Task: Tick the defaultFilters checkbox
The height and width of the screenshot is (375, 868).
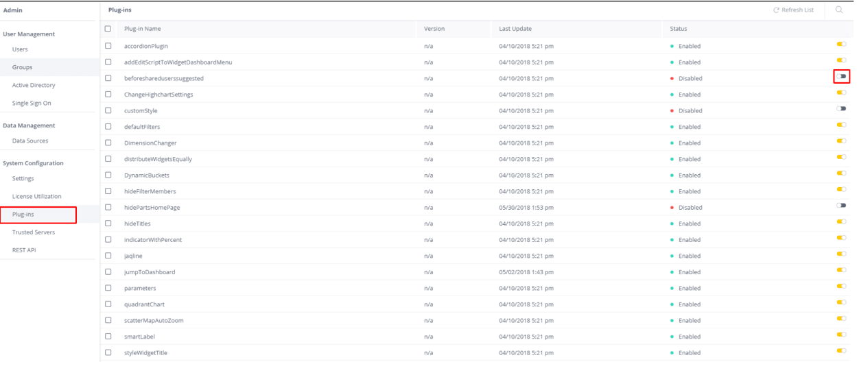Action: coord(108,127)
